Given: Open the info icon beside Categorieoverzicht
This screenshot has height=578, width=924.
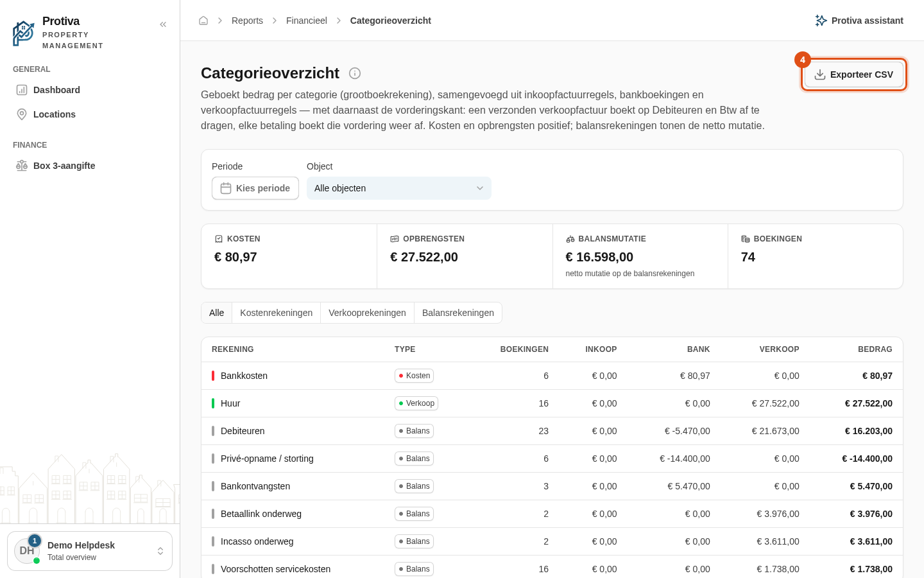Looking at the screenshot, I should point(355,73).
